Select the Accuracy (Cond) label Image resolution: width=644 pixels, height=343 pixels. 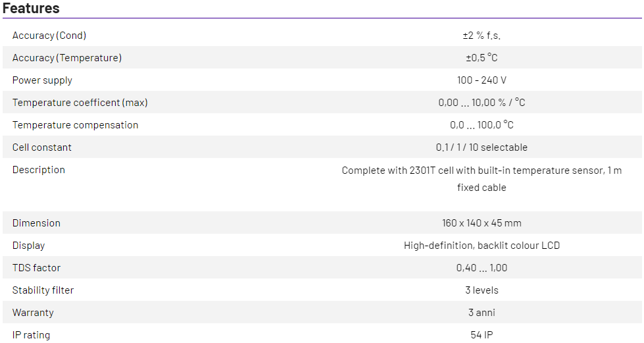click(49, 36)
